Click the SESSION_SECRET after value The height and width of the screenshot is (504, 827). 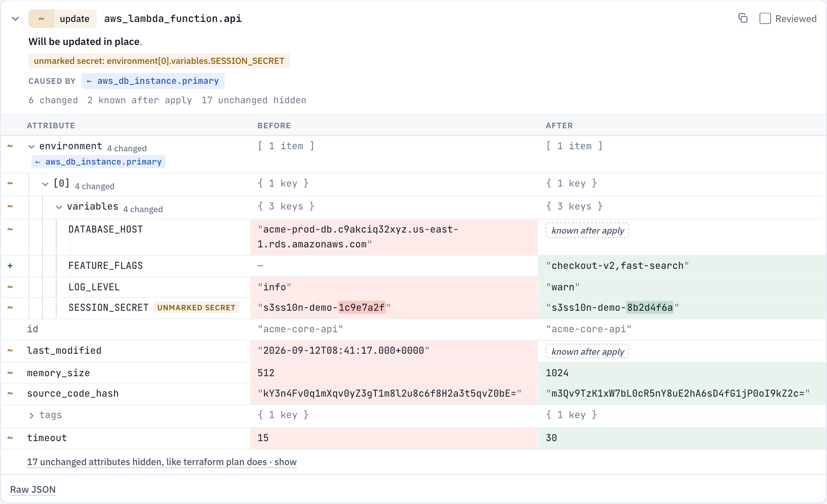point(613,308)
